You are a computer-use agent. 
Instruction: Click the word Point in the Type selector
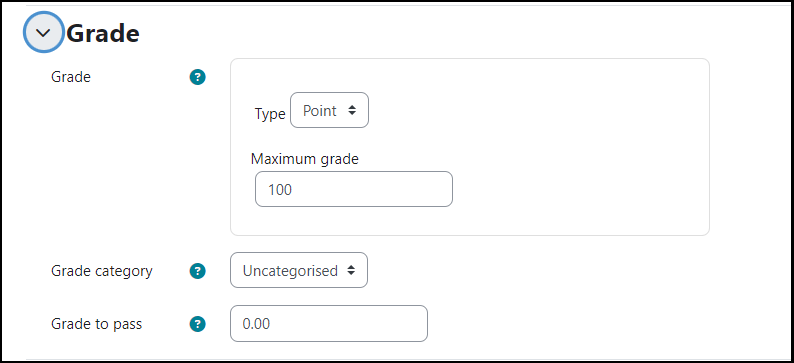[x=320, y=111]
